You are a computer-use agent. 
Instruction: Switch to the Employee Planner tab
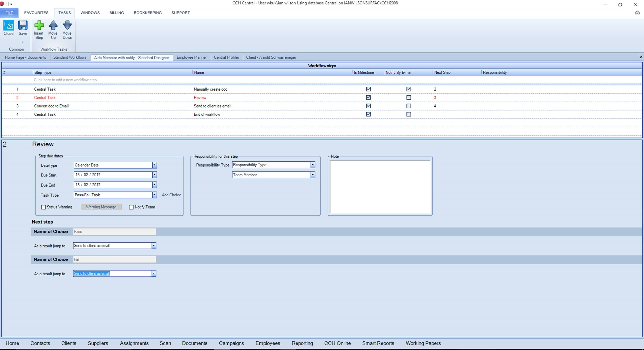(191, 57)
